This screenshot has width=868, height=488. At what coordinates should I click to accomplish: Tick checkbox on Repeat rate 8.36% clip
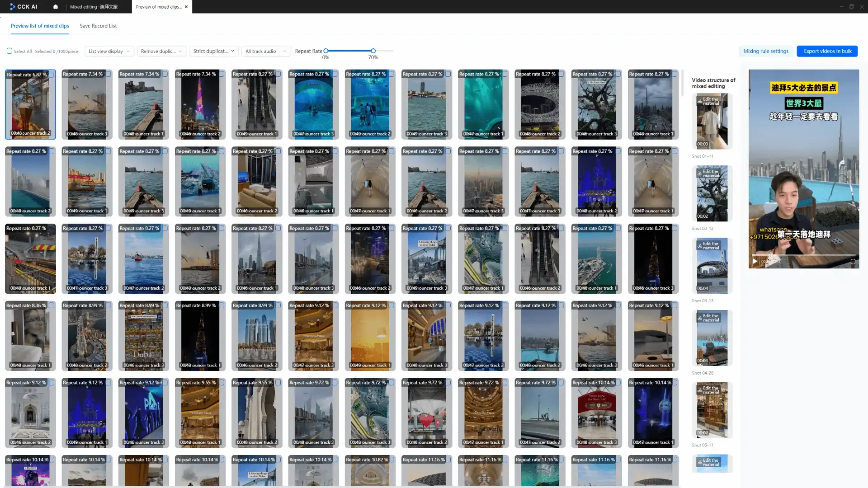[52, 305]
